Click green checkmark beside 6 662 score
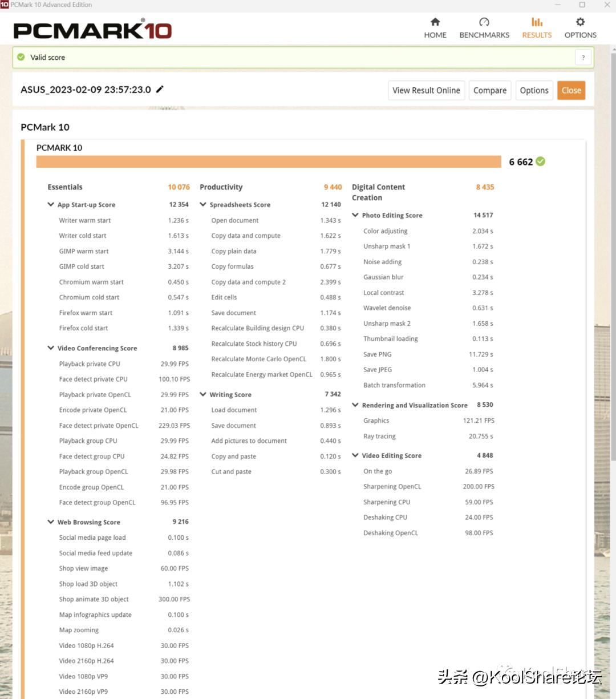Screen dimensions: 616x699 click(x=541, y=161)
